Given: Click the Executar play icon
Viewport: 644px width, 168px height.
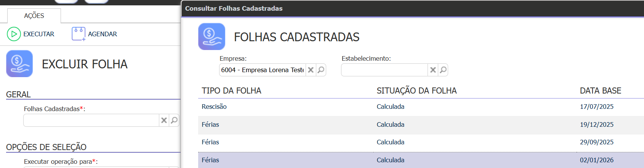Looking at the screenshot, I should (14, 34).
